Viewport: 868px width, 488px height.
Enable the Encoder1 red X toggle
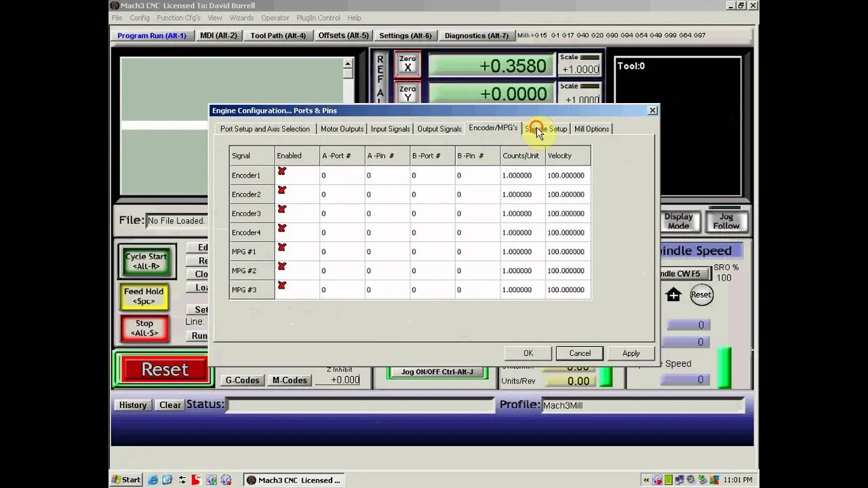click(282, 171)
